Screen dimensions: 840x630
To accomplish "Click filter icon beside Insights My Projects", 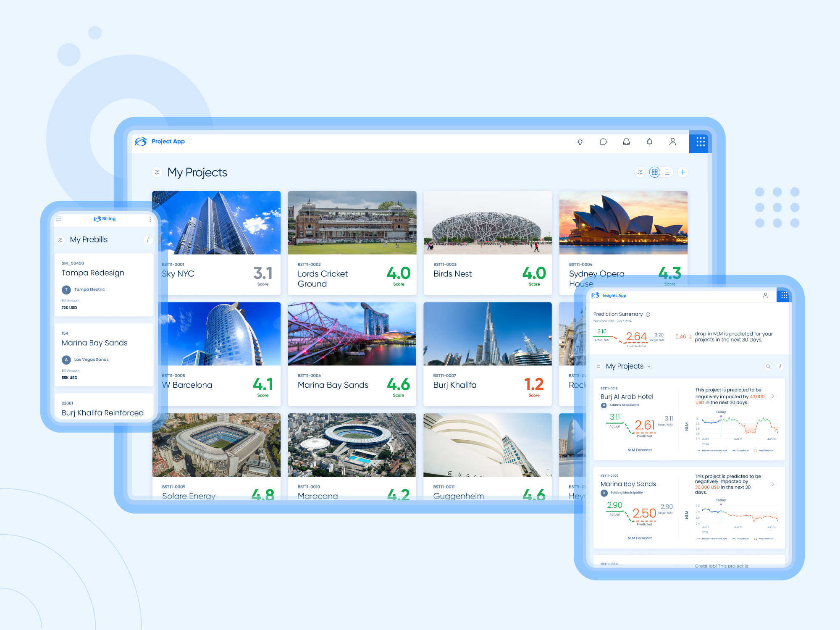I will tap(598, 367).
